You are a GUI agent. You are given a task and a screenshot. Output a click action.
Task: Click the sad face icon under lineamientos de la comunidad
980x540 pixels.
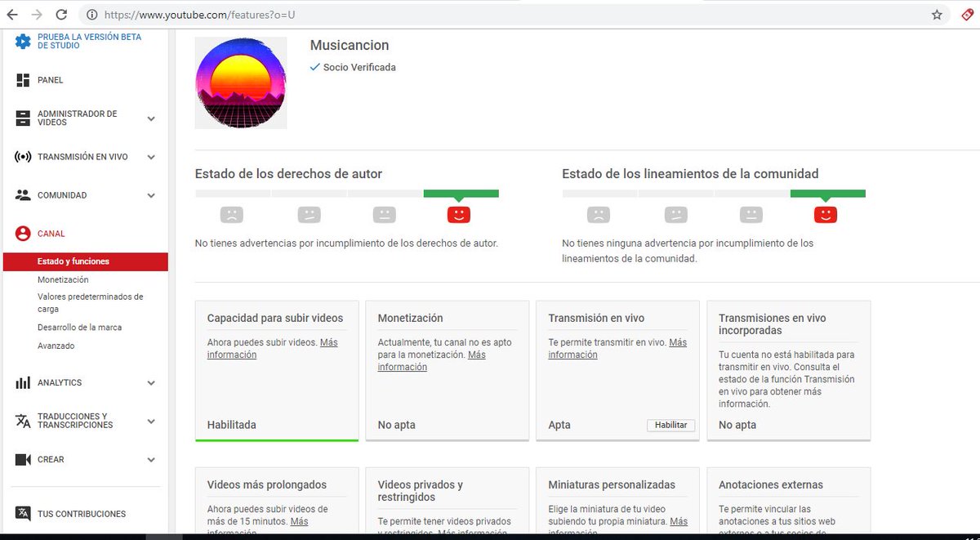599,215
